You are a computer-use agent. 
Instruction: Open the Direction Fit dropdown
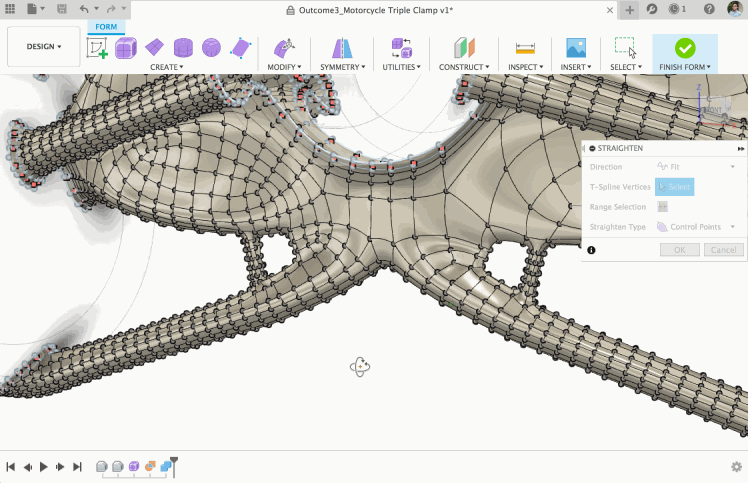pos(698,167)
